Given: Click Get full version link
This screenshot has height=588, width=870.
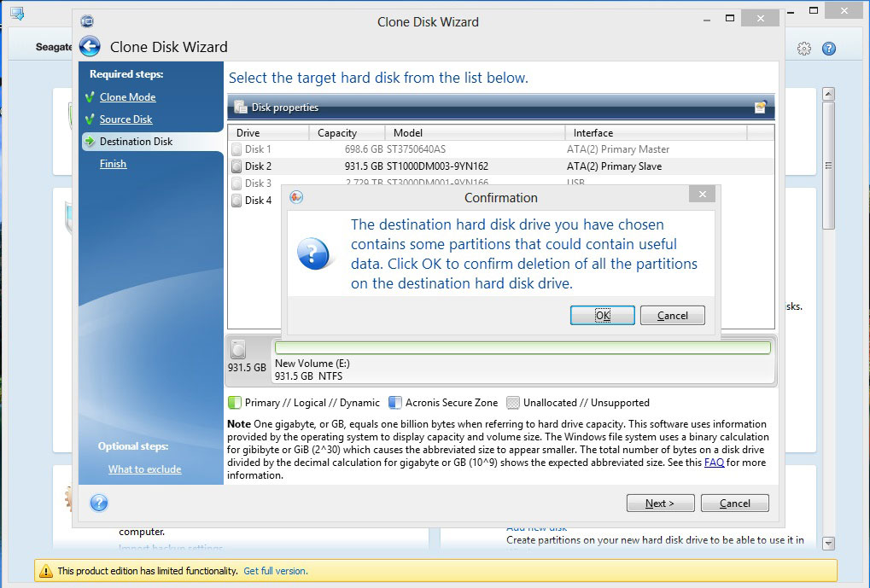Looking at the screenshot, I should click(x=275, y=571).
